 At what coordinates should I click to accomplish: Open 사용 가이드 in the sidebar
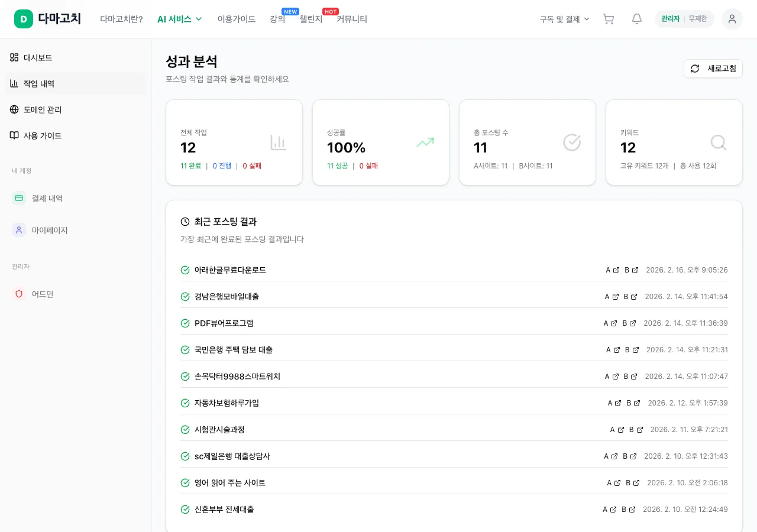click(75, 135)
